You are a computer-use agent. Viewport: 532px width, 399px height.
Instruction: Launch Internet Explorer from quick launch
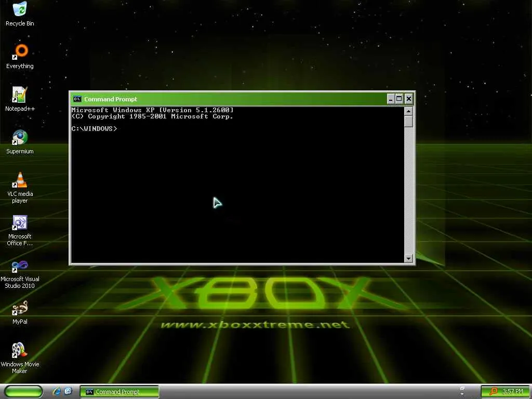pyautogui.click(x=57, y=391)
